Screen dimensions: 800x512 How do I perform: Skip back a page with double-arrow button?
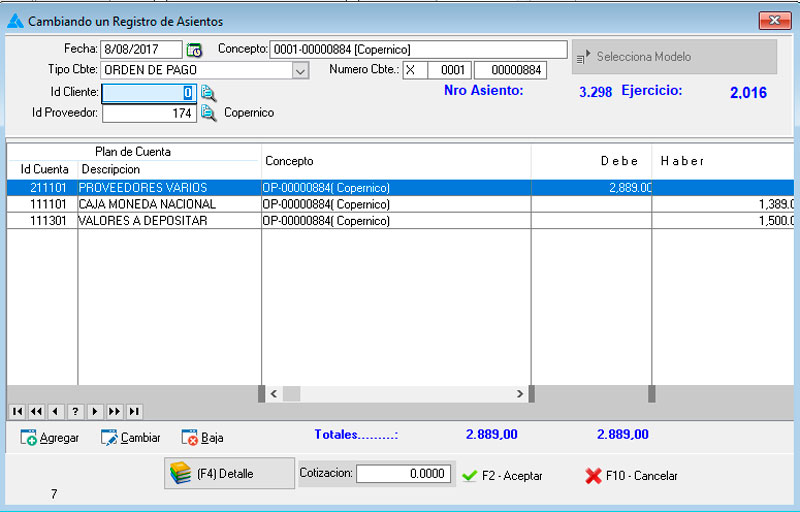point(36,411)
